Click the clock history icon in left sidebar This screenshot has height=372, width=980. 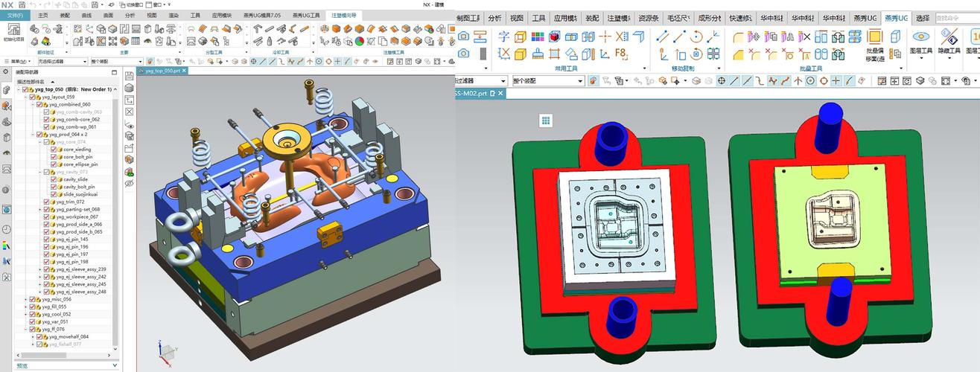coord(7,229)
